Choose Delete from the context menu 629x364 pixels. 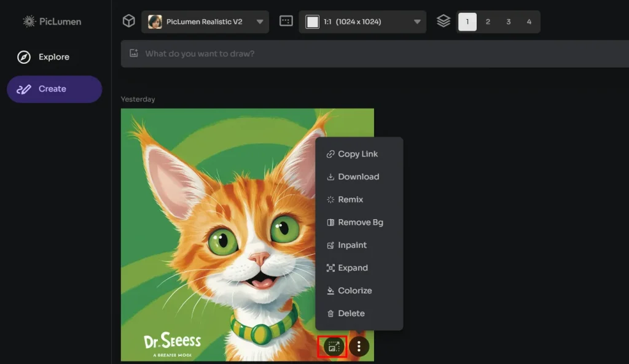351,312
